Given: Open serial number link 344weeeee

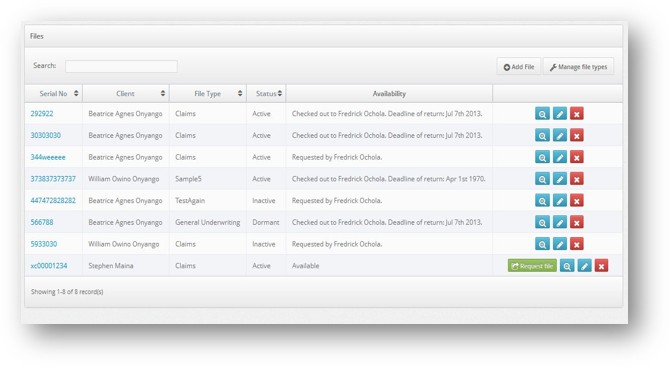Looking at the screenshot, I should pos(48,157).
